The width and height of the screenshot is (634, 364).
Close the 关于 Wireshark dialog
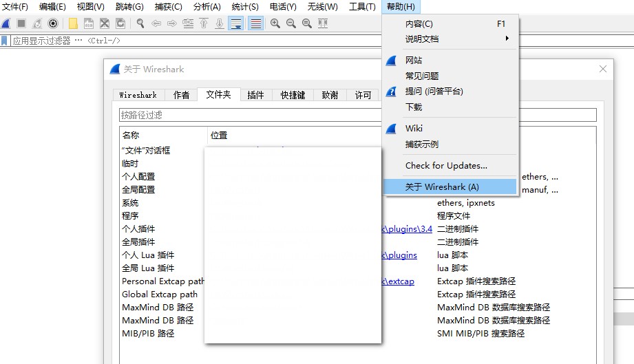pos(603,69)
